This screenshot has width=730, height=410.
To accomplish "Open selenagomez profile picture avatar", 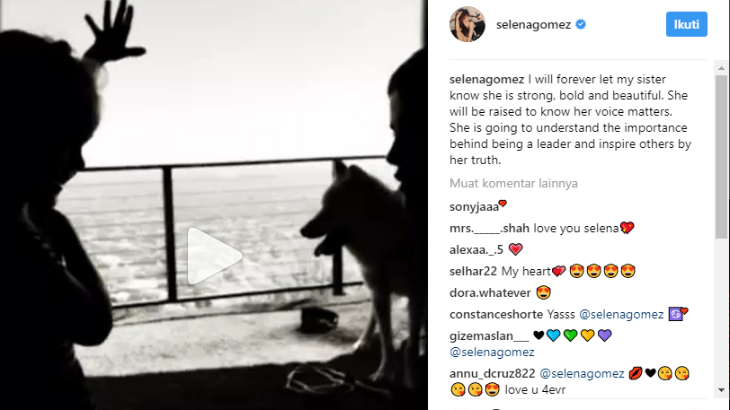I will coord(467,24).
